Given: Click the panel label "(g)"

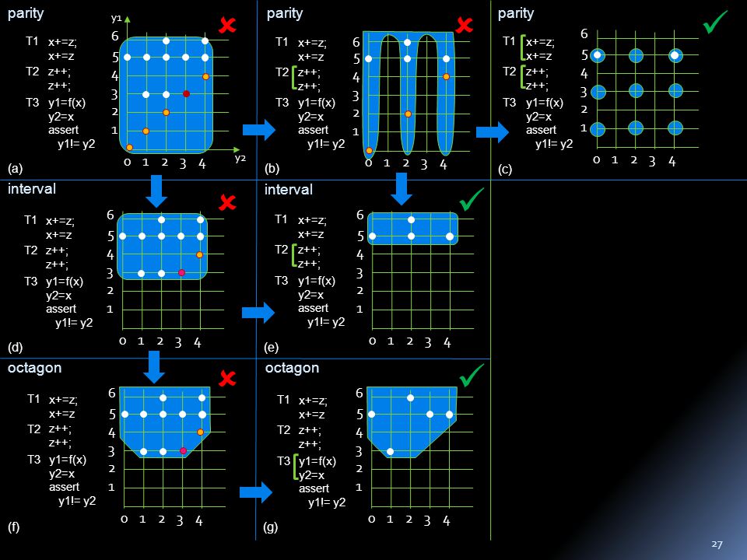Looking at the screenshot, I should pos(271,527).
